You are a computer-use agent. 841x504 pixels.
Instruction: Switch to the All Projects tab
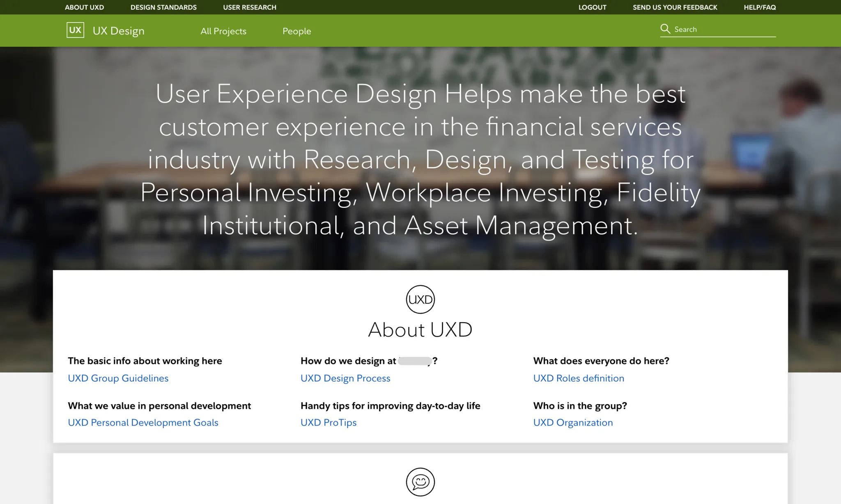click(x=223, y=31)
